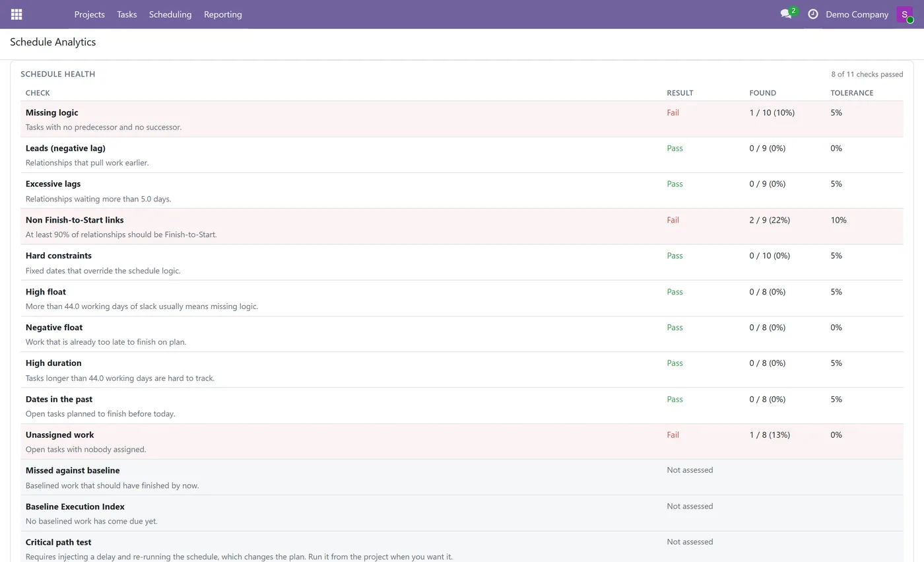The image size is (924, 562).
Task: Select the Missing logic check title
Action: click(51, 113)
